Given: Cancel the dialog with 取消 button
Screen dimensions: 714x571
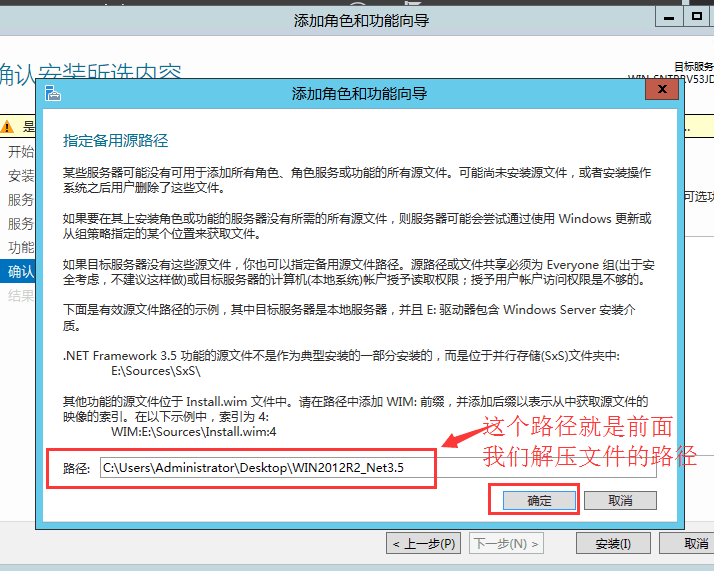Looking at the screenshot, I should 620,500.
